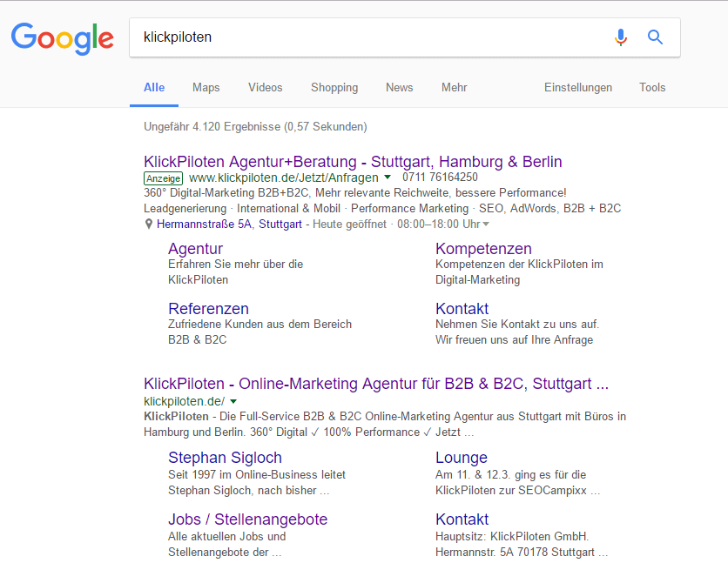Click green URL klickpiloten.de/
728x563 pixels.
pyautogui.click(x=185, y=401)
